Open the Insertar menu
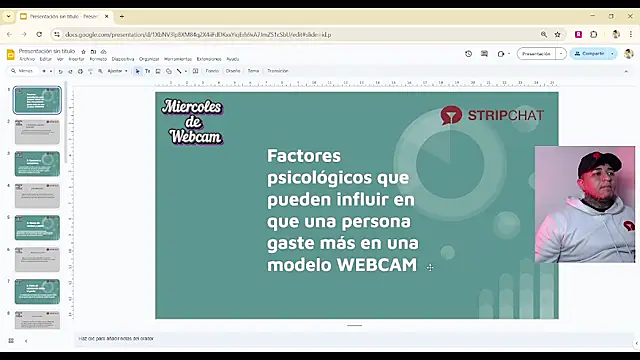The height and width of the screenshot is (360, 640). pos(76,59)
